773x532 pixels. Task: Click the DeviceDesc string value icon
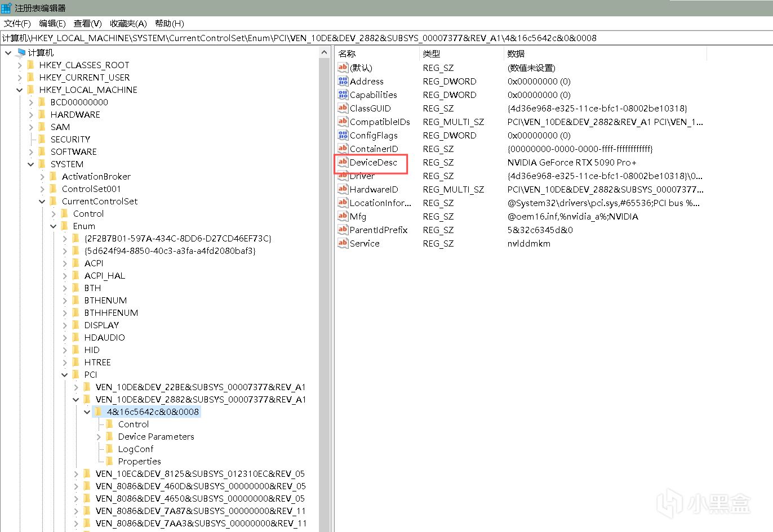(343, 162)
